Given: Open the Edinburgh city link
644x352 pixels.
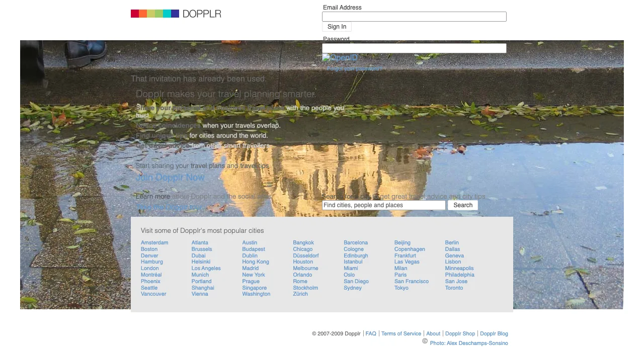Looking at the screenshot, I should coord(356,256).
